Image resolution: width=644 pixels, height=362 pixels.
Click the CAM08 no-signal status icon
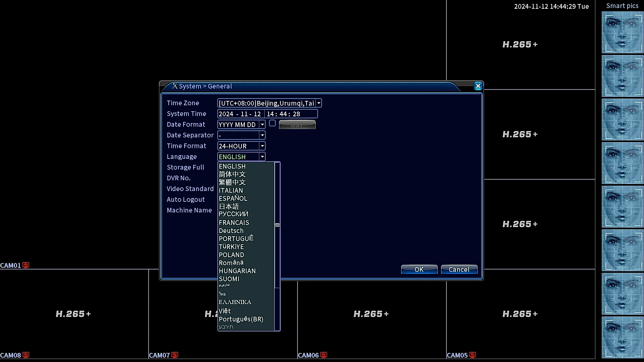(26, 355)
